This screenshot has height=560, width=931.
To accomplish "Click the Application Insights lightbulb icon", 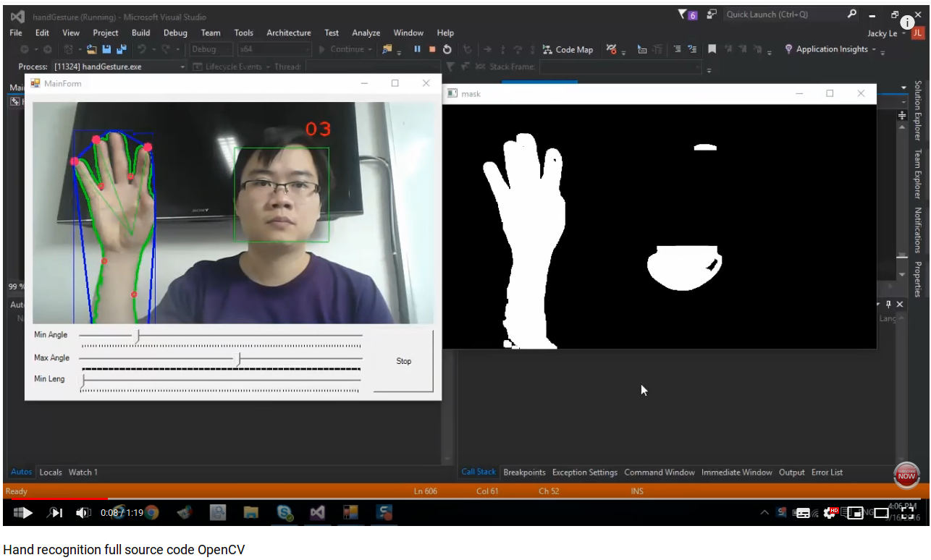I will tap(788, 49).
